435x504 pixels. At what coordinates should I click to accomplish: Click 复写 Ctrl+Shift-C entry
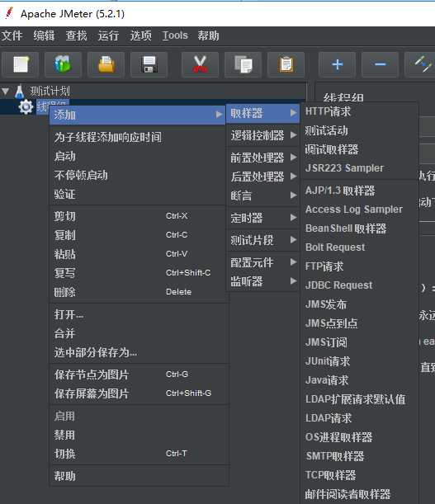(x=138, y=273)
